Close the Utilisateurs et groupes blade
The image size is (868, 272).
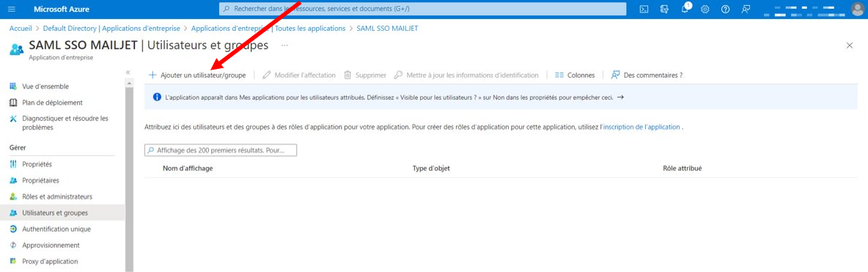click(850, 45)
